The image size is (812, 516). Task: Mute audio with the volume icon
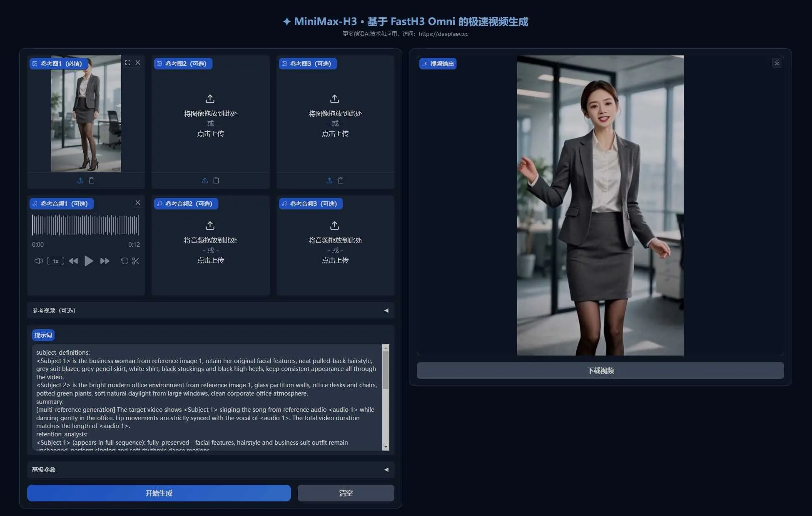38,261
